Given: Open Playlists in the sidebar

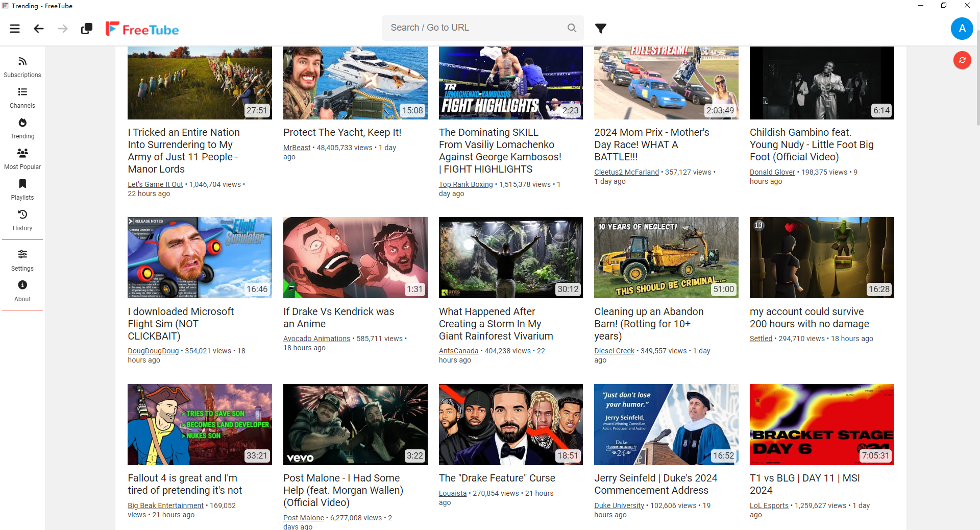Looking at the screenshot, I should pyautogui.click(x=22, y=190).
